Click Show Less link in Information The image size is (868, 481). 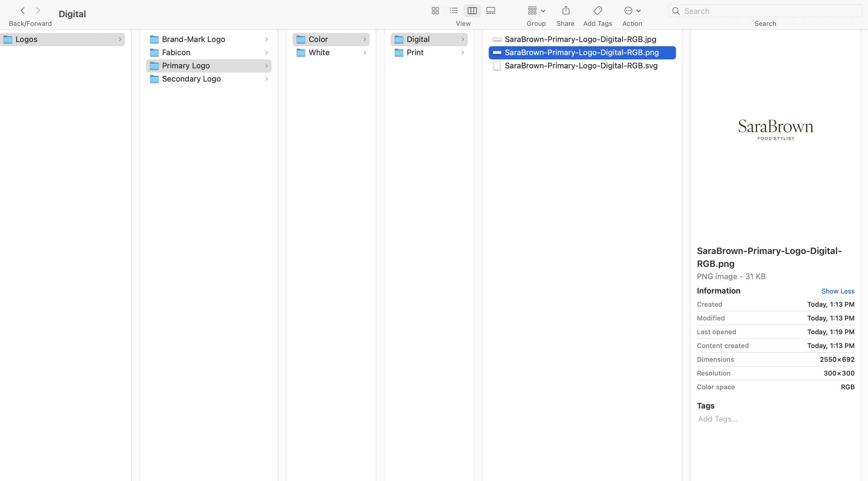837,291
